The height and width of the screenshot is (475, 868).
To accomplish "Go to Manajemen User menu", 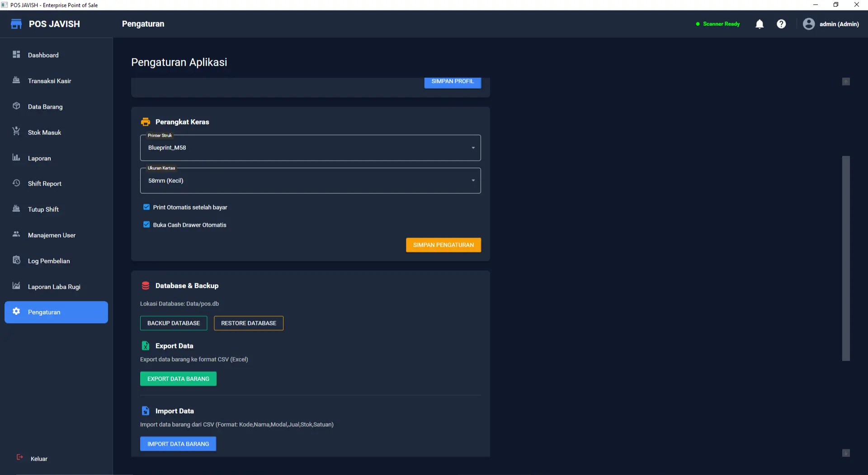I will click(x=52, y=235).
